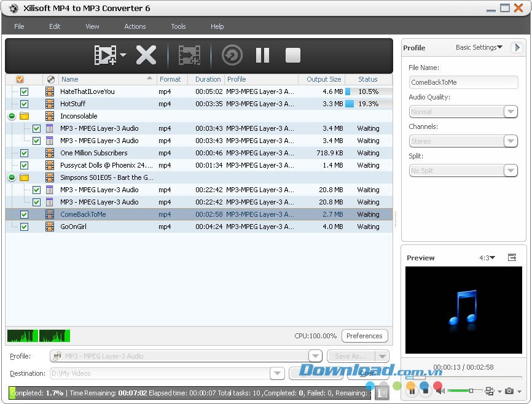Delete selected file with the X toolbar icon
This screenshot has height=404, width=532.
coord(146,55)
